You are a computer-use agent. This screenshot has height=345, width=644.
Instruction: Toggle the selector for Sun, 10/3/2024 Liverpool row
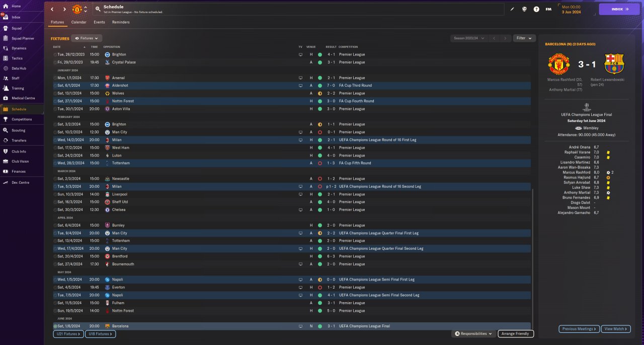[x=55, y=194]
